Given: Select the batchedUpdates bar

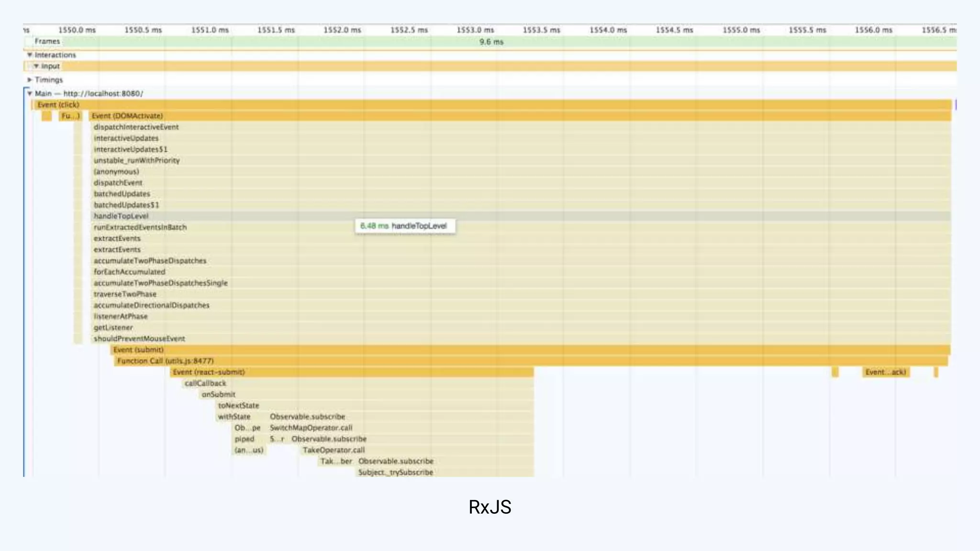Looking at the screenshot, I should [x=521, y=194].
